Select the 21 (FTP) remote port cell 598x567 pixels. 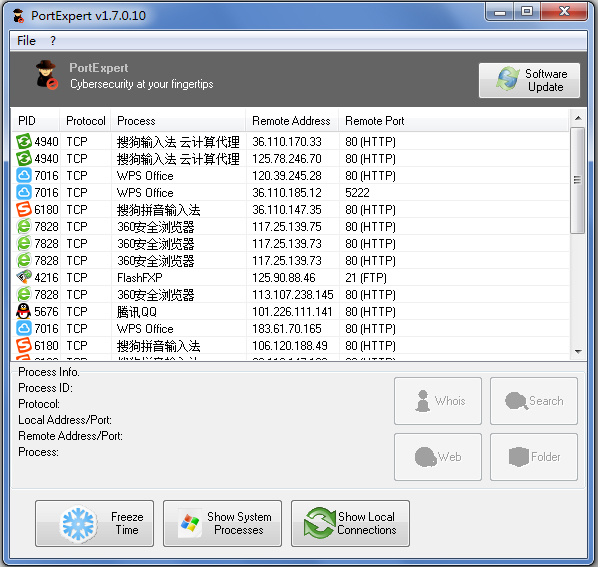point(366,278)
